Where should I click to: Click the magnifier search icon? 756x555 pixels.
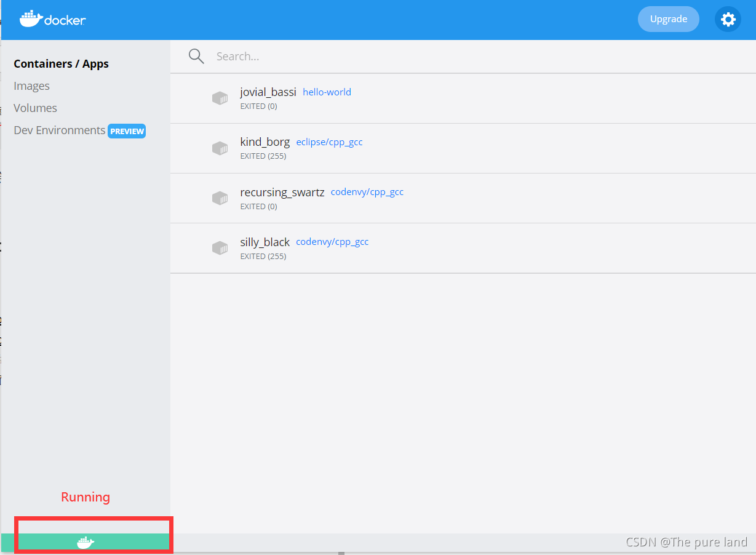[196, 56]
